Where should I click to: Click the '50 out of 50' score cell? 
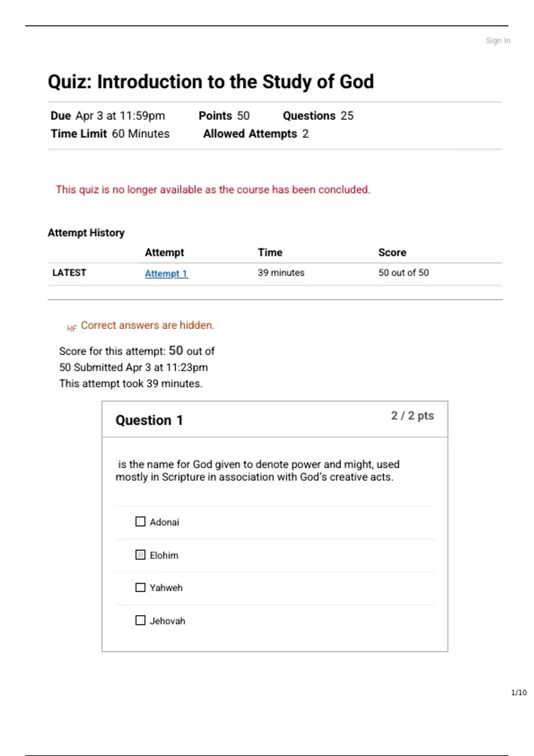403,273
